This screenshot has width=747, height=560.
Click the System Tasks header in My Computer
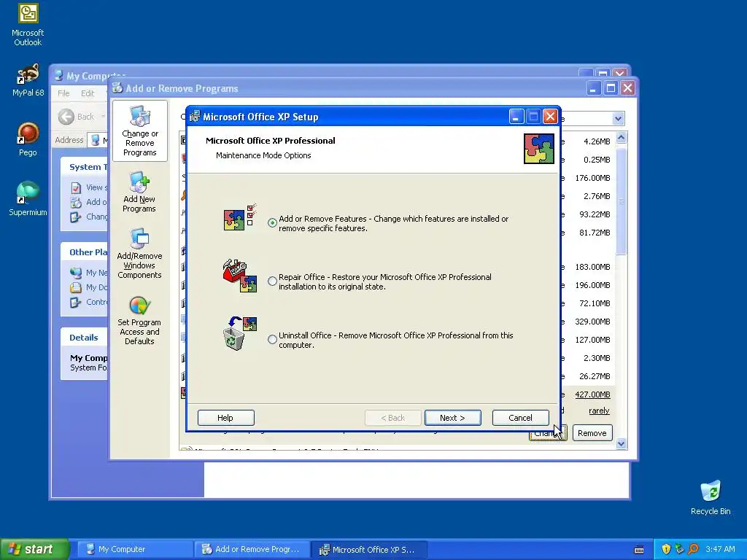coord(88,167)
